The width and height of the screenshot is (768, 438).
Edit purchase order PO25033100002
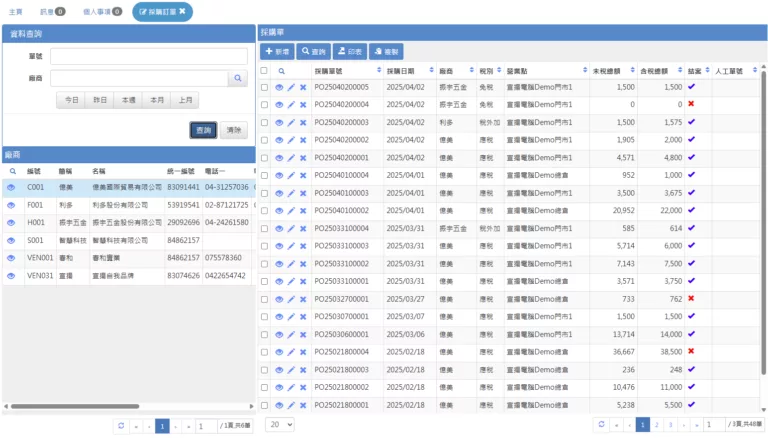tap(291, 264)
